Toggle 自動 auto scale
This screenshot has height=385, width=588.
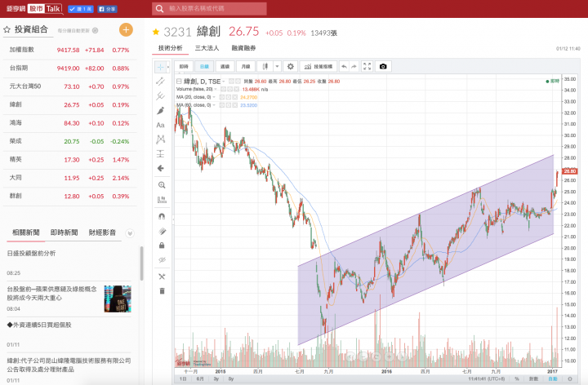[553, 379]
